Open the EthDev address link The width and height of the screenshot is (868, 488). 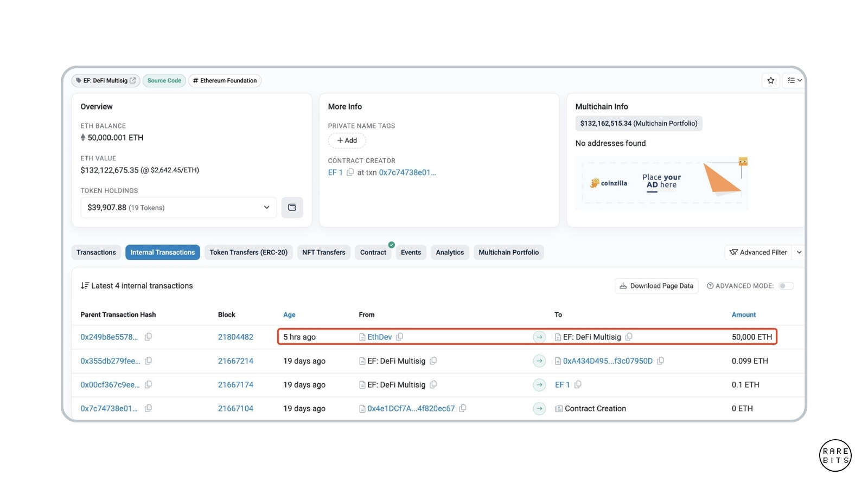coord(379,337)
